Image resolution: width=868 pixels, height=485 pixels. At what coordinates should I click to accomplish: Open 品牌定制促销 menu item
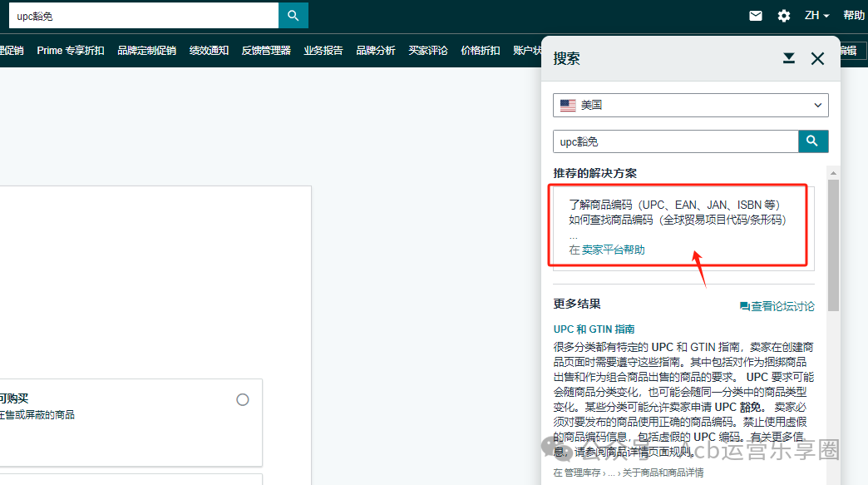[x=146, y=51]
